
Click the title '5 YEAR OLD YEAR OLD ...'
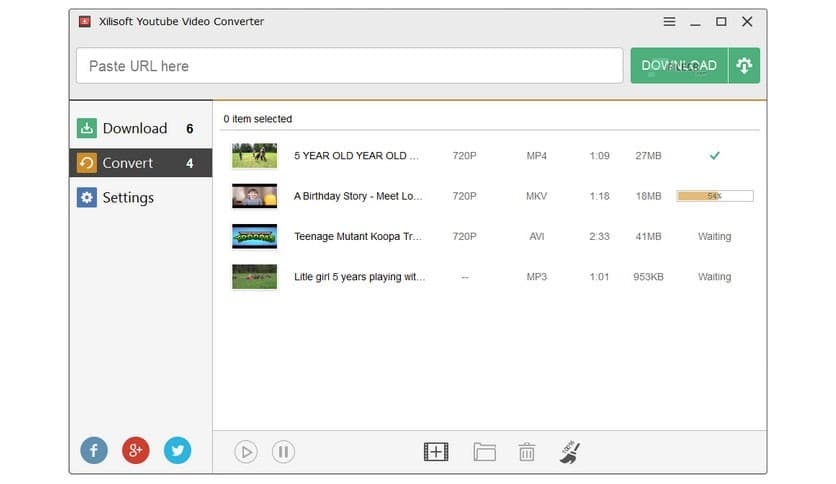[356, 156]
